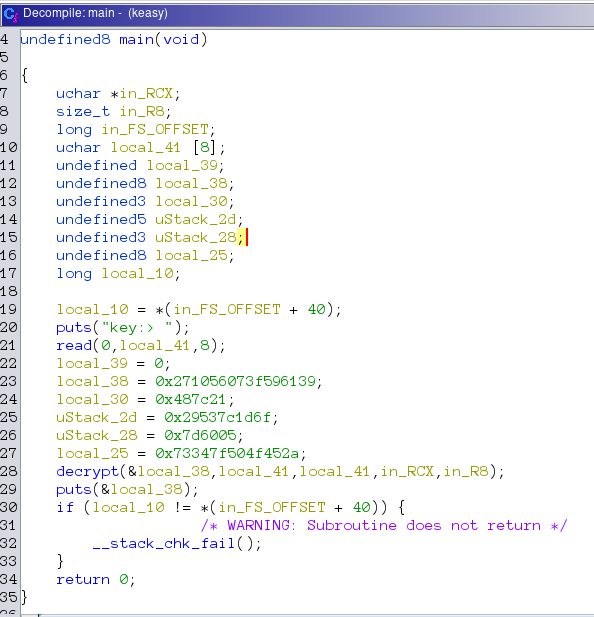Click the undefined8 return type on line 4
Image resolution: width=594 pixels, height=617 pixels.
[65, 40]
